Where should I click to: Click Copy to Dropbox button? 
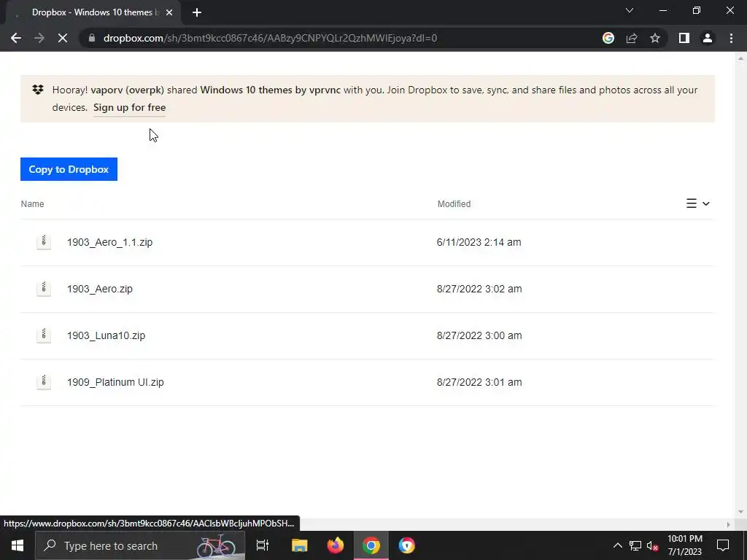[x=69, y=169]
